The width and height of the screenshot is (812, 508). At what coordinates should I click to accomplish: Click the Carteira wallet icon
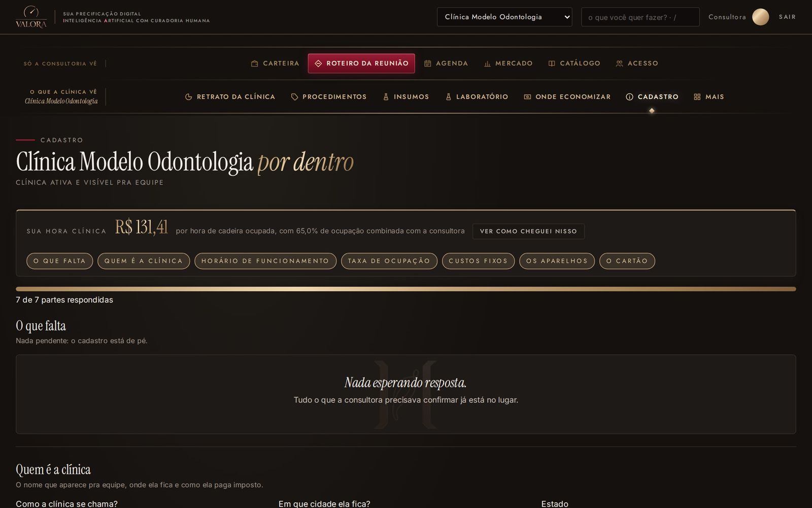click(x=255, y=63)
